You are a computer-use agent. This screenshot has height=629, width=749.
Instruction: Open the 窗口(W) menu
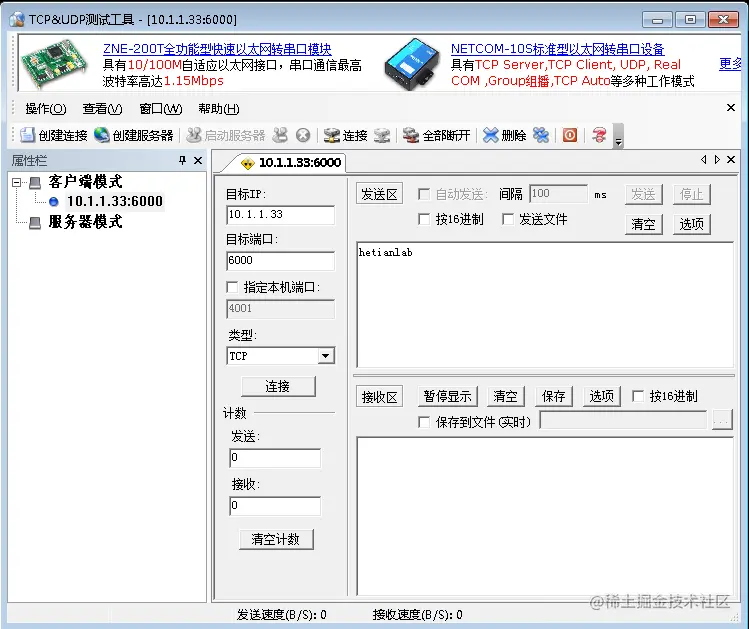pyautogui.click(x=160, y=109)
